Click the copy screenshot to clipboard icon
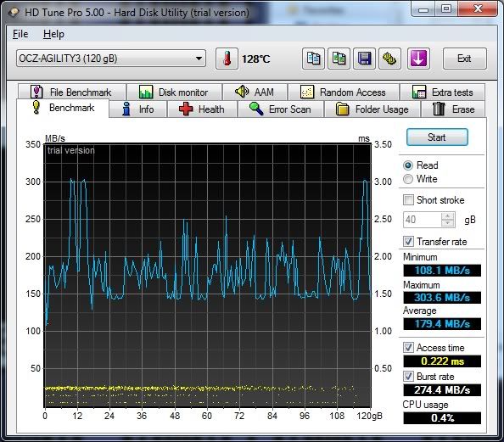The image size is (504, 442). 339,59
